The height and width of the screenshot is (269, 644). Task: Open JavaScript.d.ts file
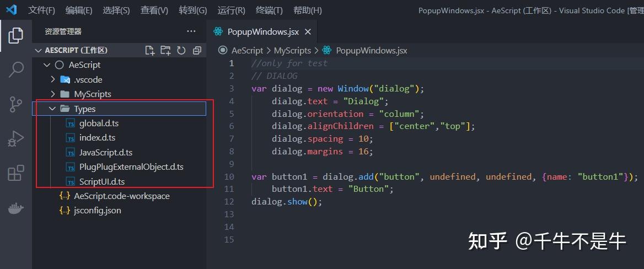point(106,152)
